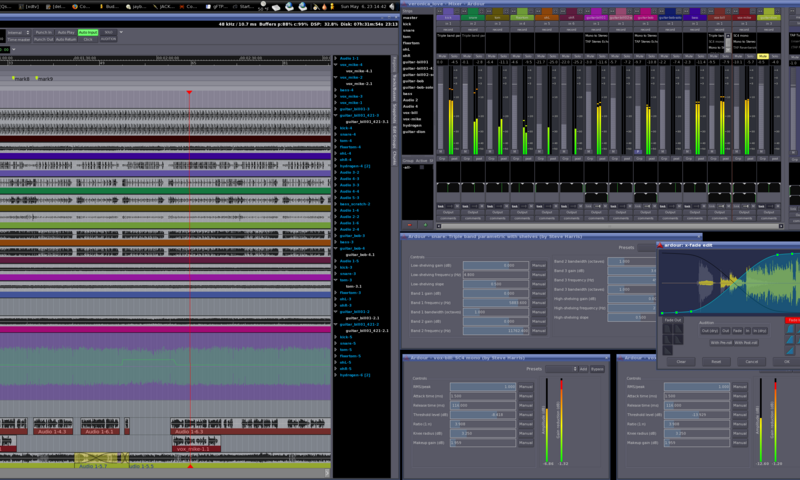The image size is (800, 480).
Task: Unmute the guitar-dion strip yellow Mute button
Action: [x=762, y=56]
